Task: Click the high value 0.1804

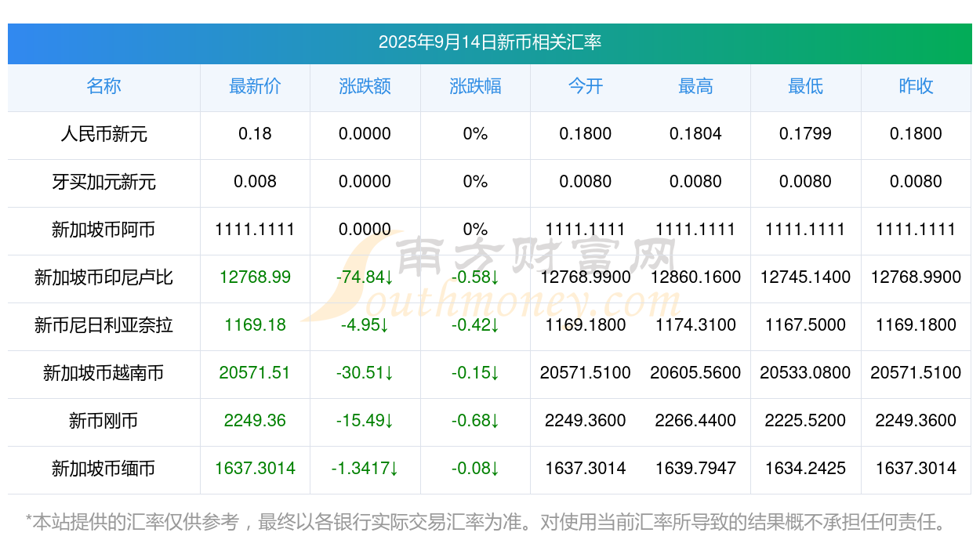Action: 696,134
